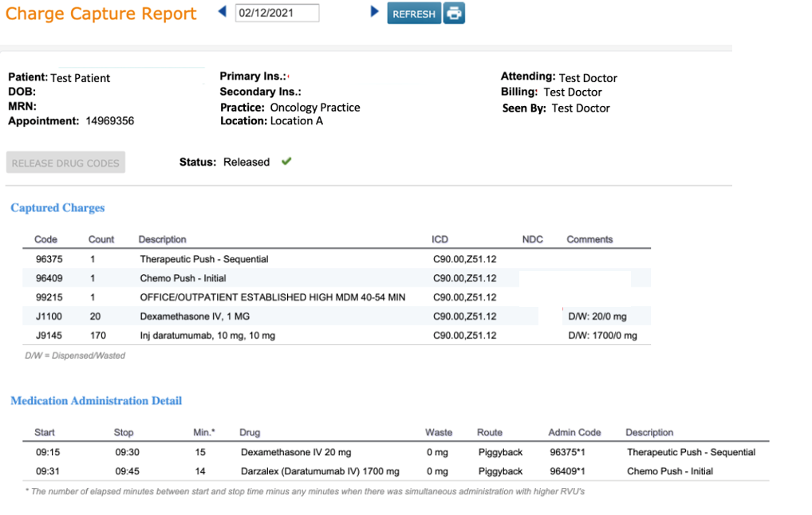The image size is (812, 515).
Task: Select the J9145 daratumumab charge row
Action: point(207,336)
